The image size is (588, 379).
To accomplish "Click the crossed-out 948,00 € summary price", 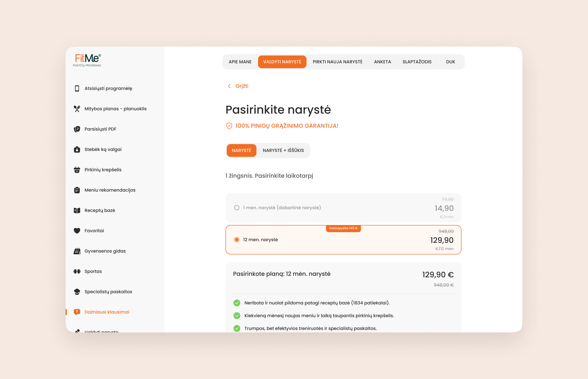I will 444,285.
